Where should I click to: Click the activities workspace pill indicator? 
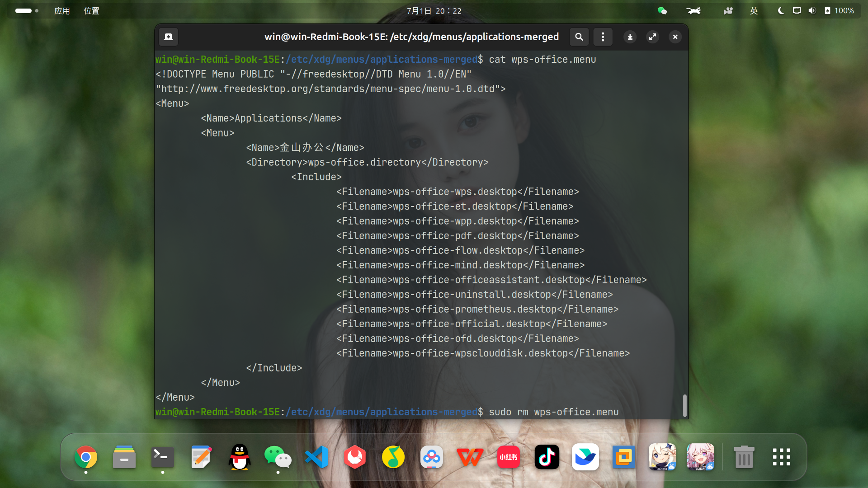click(27, 11)
